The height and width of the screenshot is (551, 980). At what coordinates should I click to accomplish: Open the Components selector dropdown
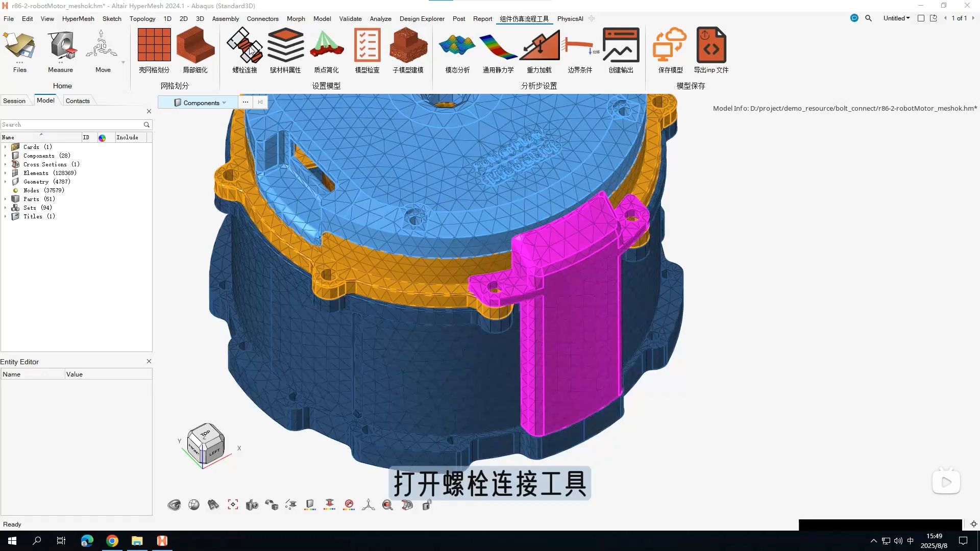point(200,103)
